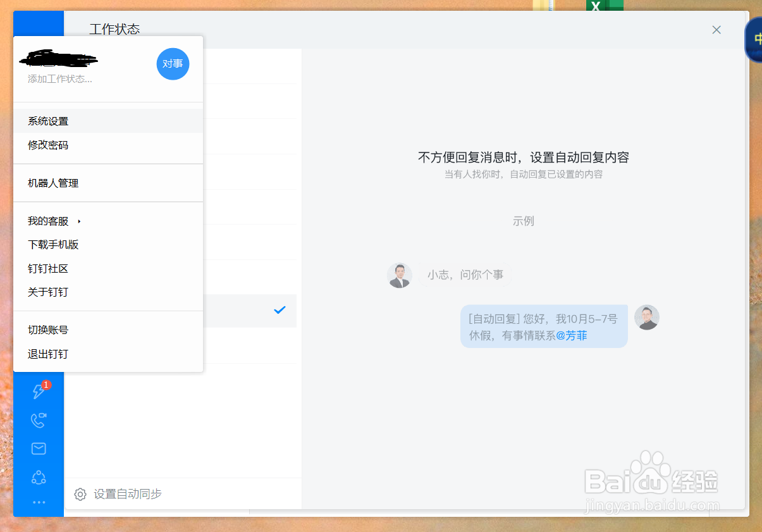The height and width of the screenshot is (532, 762).
Task: Click the sender avatar beside 小志，问你个事
Action: [x=400, y=276]
